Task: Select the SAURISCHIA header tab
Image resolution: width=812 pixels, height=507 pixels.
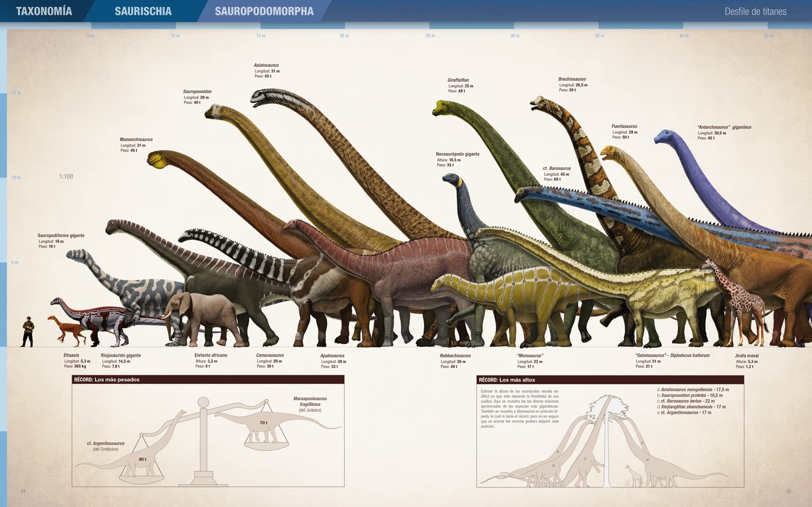Action: 143,11
